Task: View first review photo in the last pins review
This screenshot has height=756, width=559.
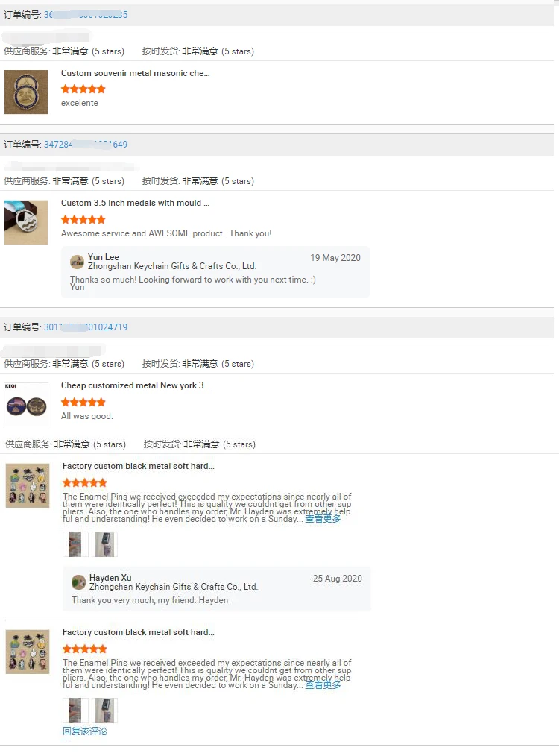Action: click(x=75, y=711)
